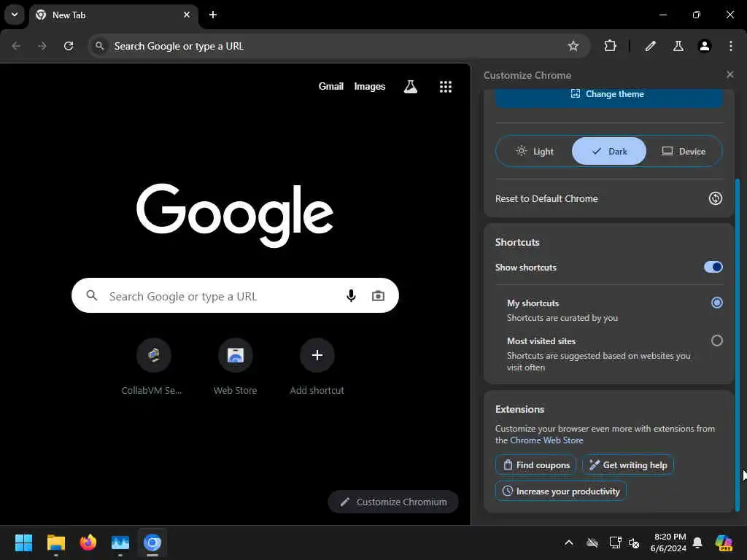The width and height of the screenshot is (747, 560).
Task: Open the blue wave taskbar app
Action: (120, 542)
